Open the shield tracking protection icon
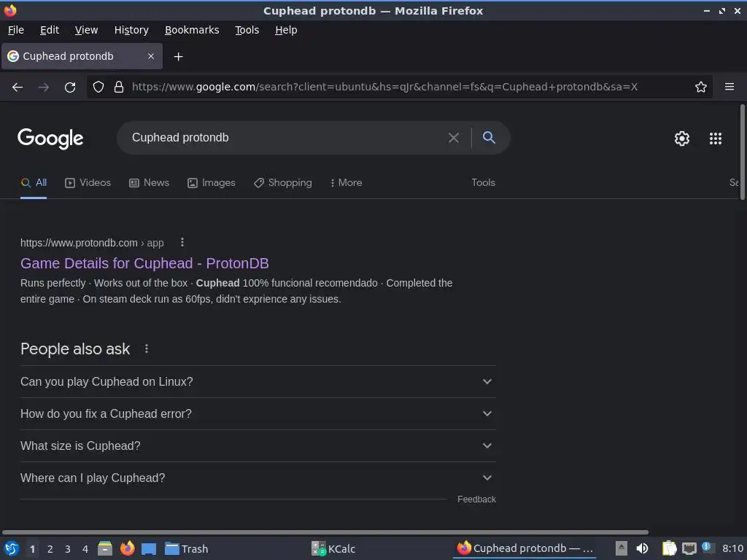Viewport: 747px width, 560px height. pyautogui.click(x=98, y=87)
